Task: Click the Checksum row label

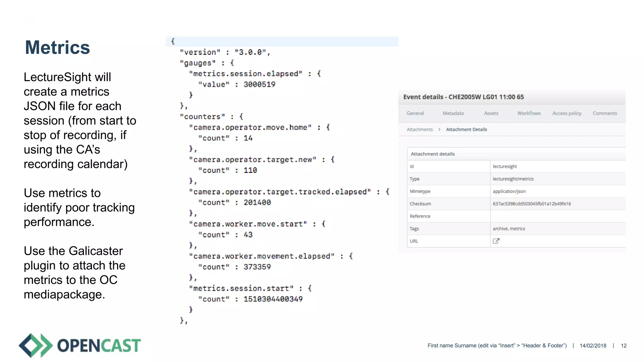Action: click(420, 204)
